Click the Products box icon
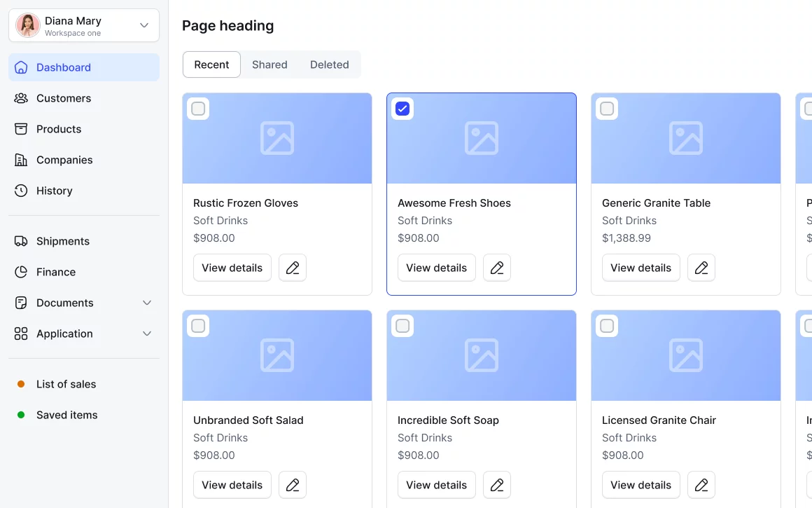The image size is (812, 508). coord(21,129)
